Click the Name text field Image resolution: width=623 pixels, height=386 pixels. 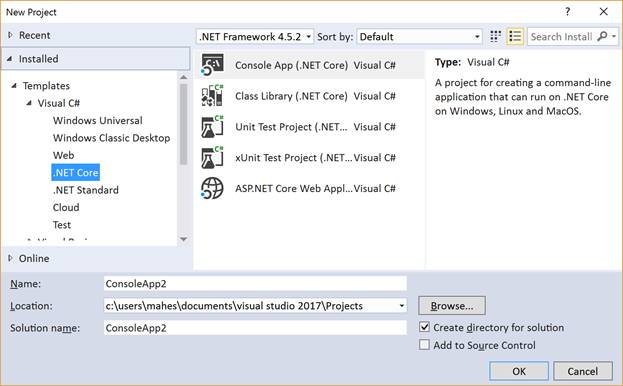pyautogui.click(x=255, y=284)
